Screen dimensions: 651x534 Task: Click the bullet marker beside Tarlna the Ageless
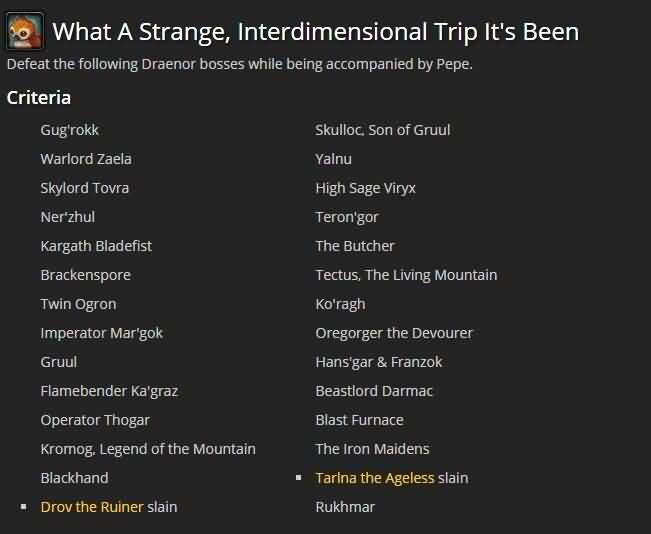pyautogui.click(x=299, y=478)
